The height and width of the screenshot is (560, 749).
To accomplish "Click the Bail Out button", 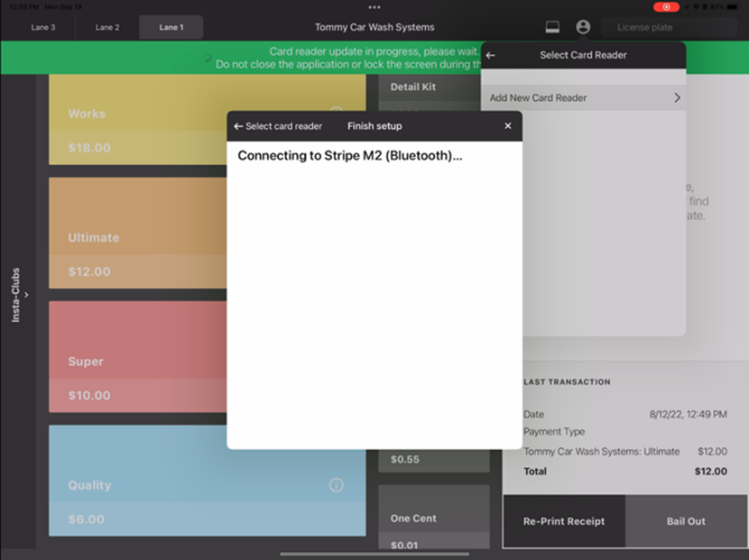I will pos(686,521).
